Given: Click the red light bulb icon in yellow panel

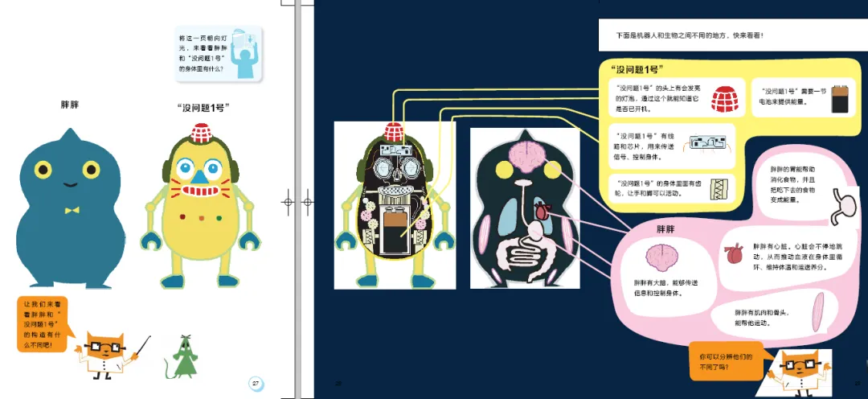Looking at the screenshot, I should click(x=726, y=100).
